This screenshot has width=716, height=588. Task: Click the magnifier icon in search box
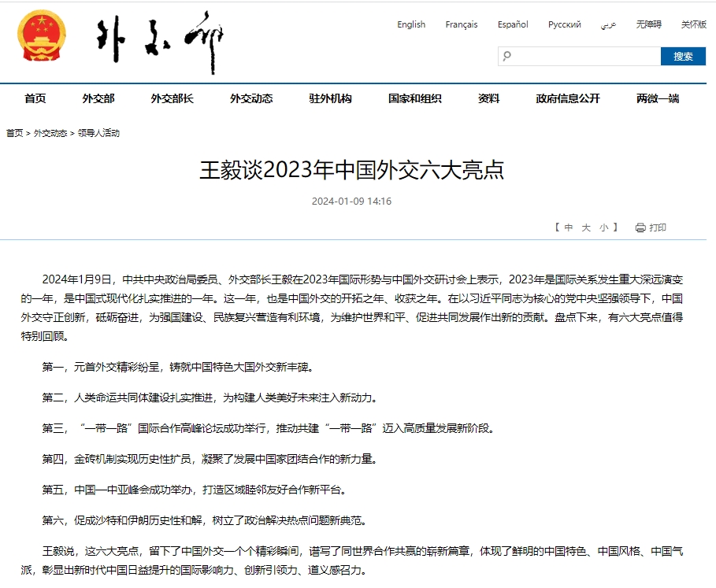click(507, 56)
